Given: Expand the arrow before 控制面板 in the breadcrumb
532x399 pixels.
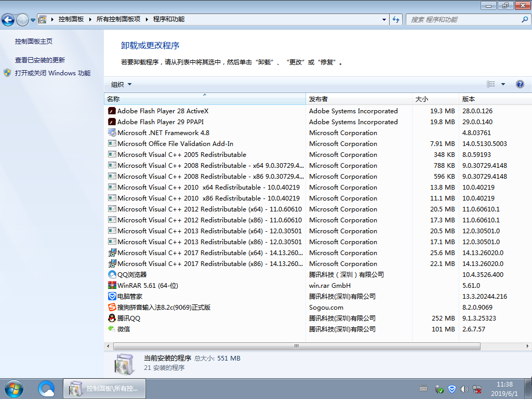Looking at the screenshot, I should click(x=52, y=19).
